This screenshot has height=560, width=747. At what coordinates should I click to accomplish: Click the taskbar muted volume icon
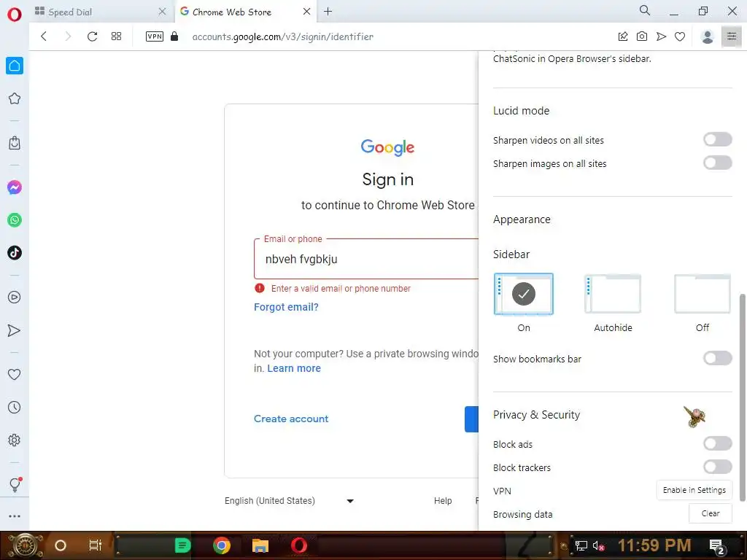click(x=598, y=546)
